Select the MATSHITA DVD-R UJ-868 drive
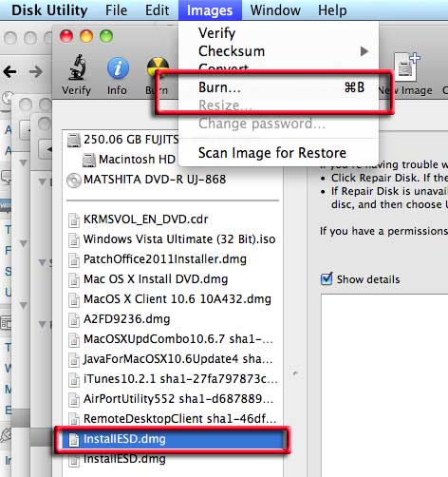The height and width of the screenshot is (477, 448). (x=146, y=180)
